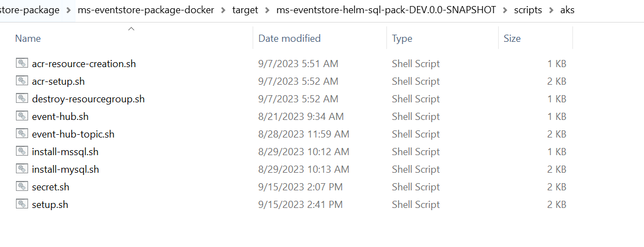Select the destroy-resourcegroup.sh file icon

[x=22, y=98]
